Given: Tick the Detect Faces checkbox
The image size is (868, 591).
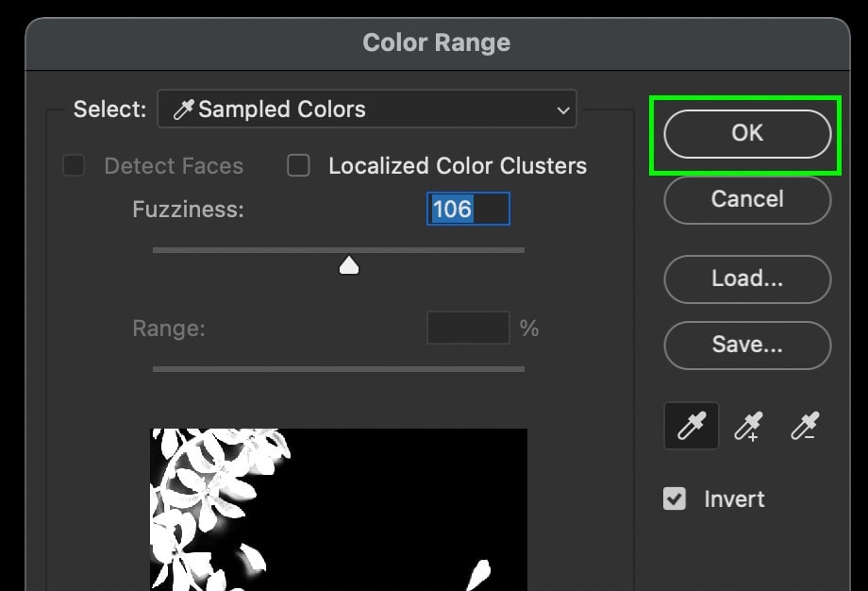Looking at the screenshot, I should tap(74, 165).
